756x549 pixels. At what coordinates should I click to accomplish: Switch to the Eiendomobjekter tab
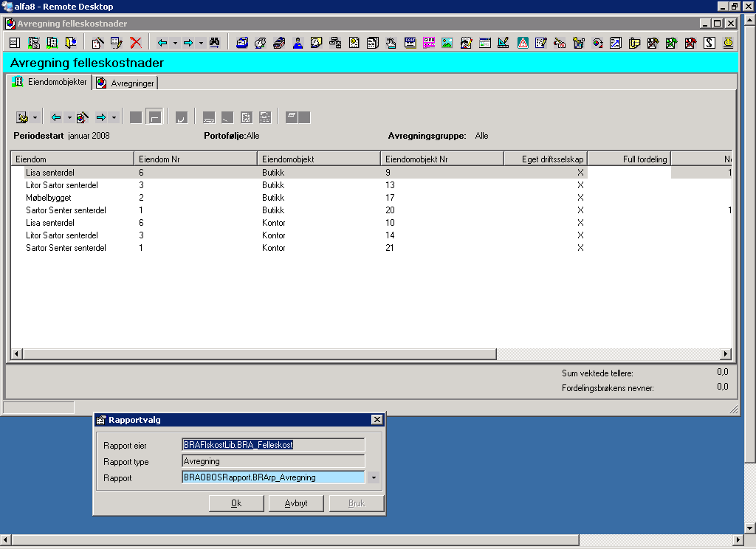49,82
